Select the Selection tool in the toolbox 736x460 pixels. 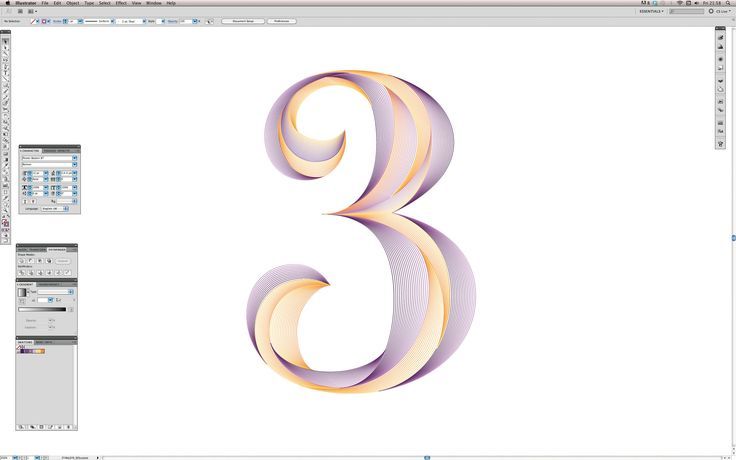tap(5, 41)
